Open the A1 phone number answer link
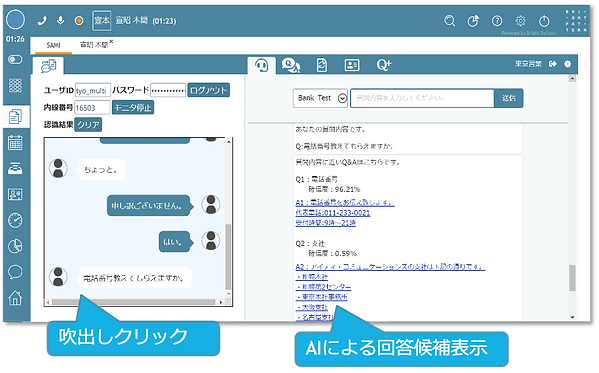The width and height of the screenshot is (599, 373). [345, 202]
